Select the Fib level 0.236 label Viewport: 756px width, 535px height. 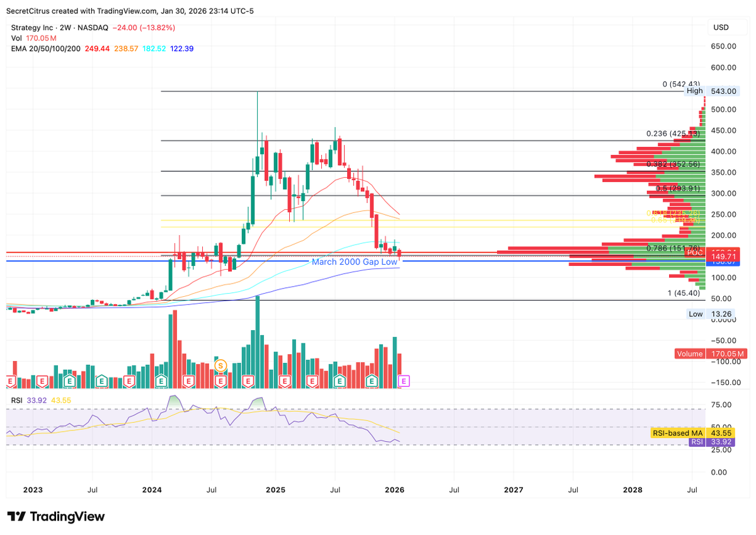click(x=674, y=134)
